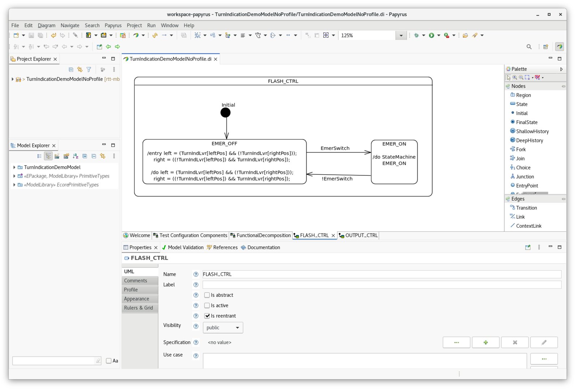Viewport: 578px width, 392px height.
Task: Click the Open Perspective icon
Action: (x=546, y=47)
